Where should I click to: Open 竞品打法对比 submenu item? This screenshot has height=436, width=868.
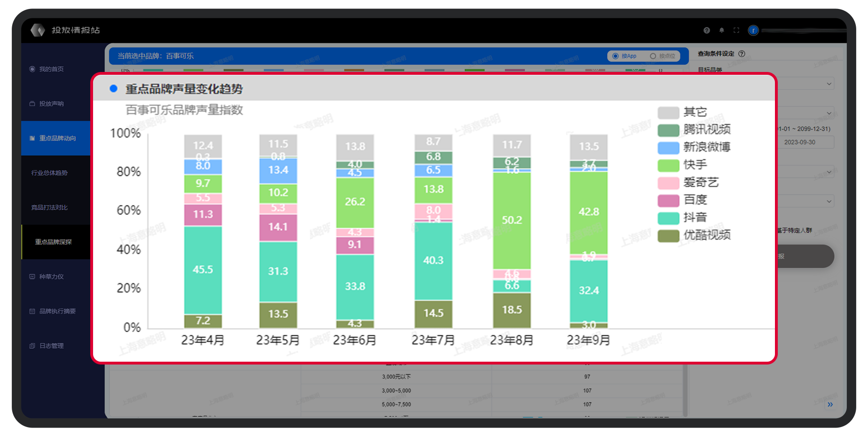pos(49,207)
